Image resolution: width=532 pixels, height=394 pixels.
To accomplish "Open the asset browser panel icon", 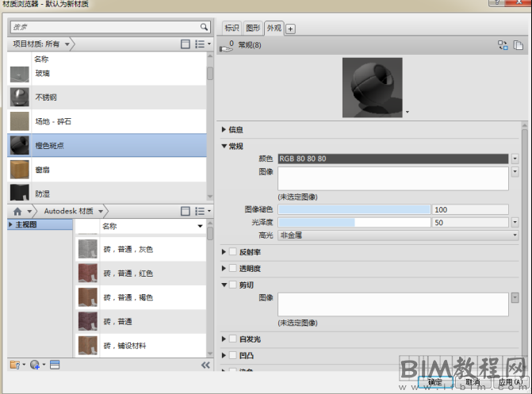I will [x=55, y=365].
